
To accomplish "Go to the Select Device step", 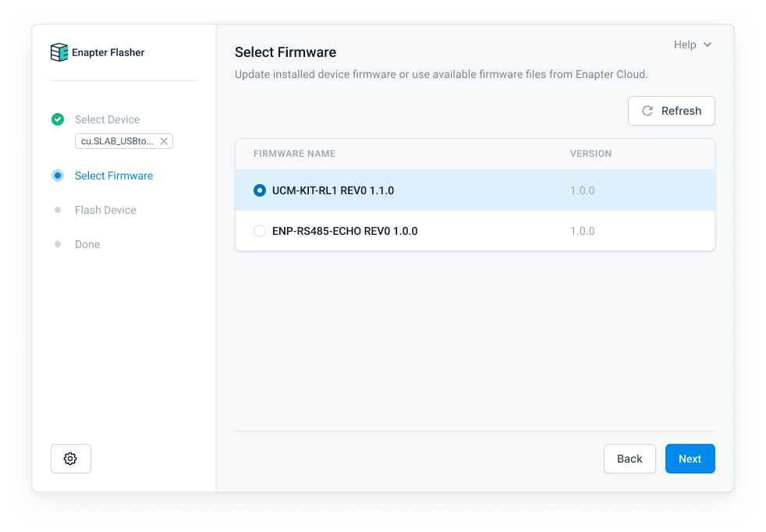I will click(107, 119).
